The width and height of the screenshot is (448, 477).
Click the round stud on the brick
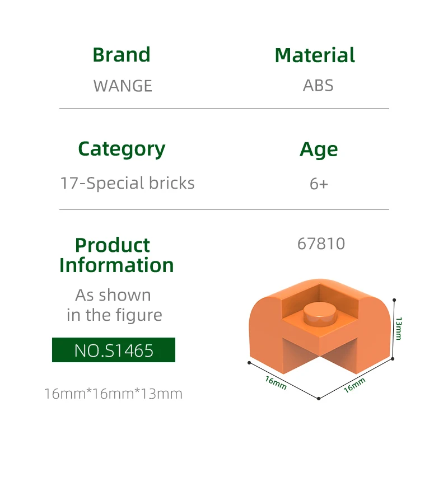320,313
